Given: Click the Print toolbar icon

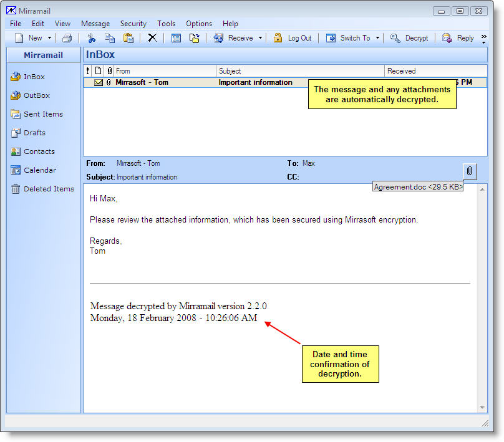Looking at the screenshot, I should tap(67, 38).
